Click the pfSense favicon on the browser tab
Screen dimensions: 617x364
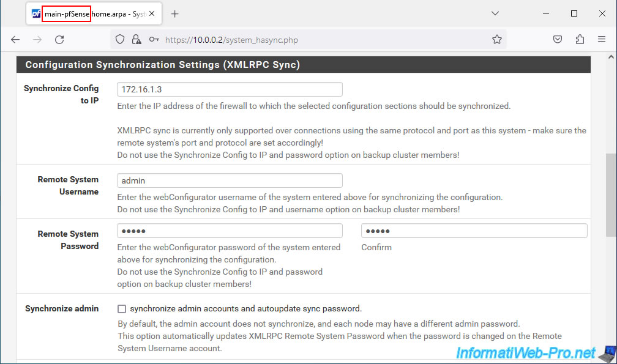(36, 13)
